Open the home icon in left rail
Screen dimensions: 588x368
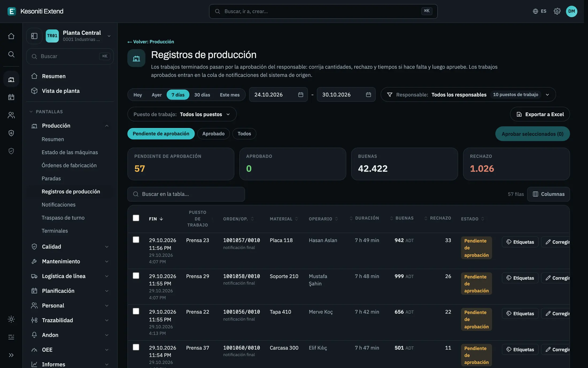tap(11, 36)
